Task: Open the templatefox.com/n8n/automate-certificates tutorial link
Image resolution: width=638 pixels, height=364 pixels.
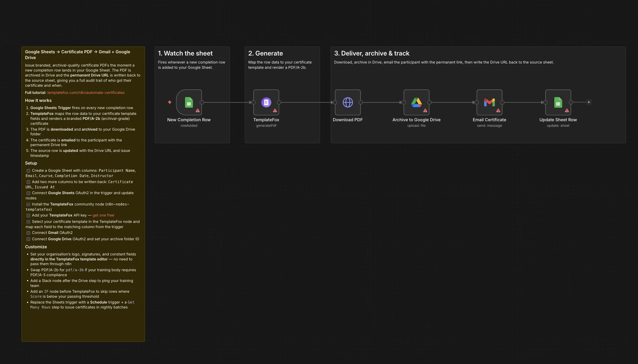Action: pyautogui.click(x=86, y=93)
